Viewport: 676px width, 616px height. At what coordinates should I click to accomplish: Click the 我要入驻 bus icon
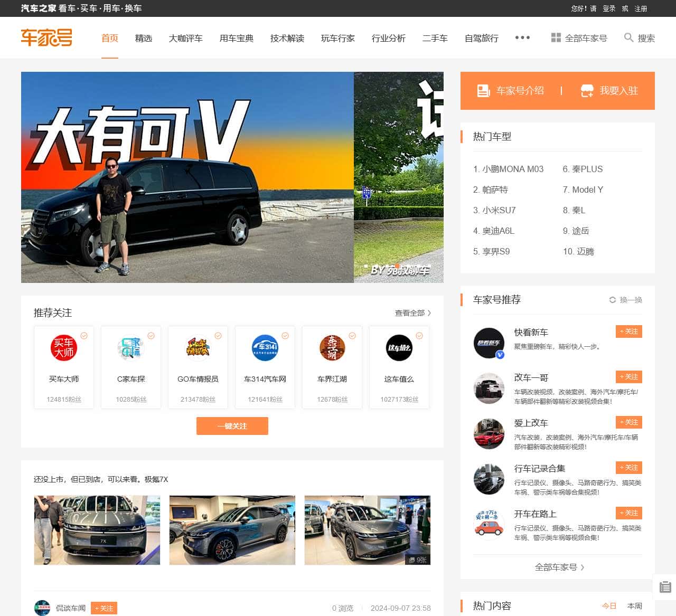pos(587,91)
